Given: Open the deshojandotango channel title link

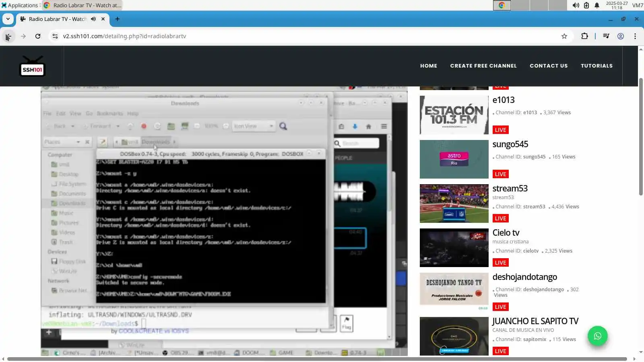Looking at the screenshot, I should pyautogui.click(x=525, y=277).
